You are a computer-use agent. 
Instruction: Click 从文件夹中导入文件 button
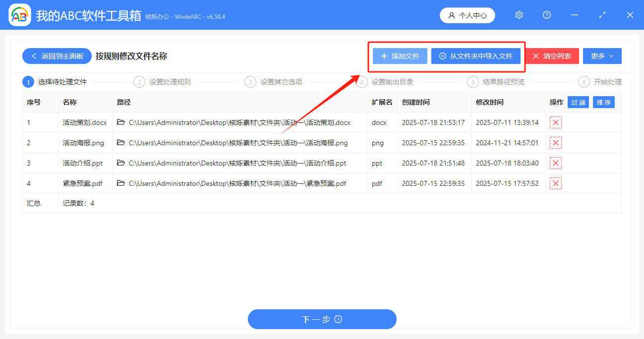click(476, 56)
